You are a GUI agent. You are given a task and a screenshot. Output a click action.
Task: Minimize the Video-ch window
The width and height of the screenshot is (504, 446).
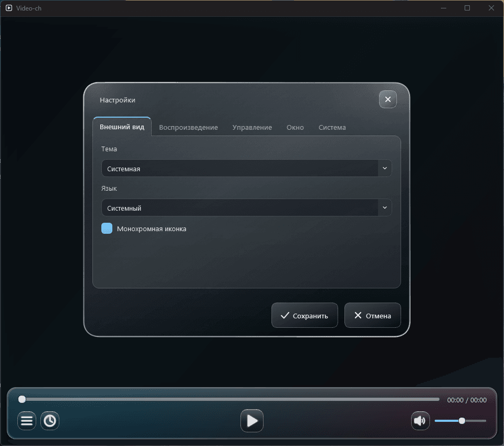[444, 8]
